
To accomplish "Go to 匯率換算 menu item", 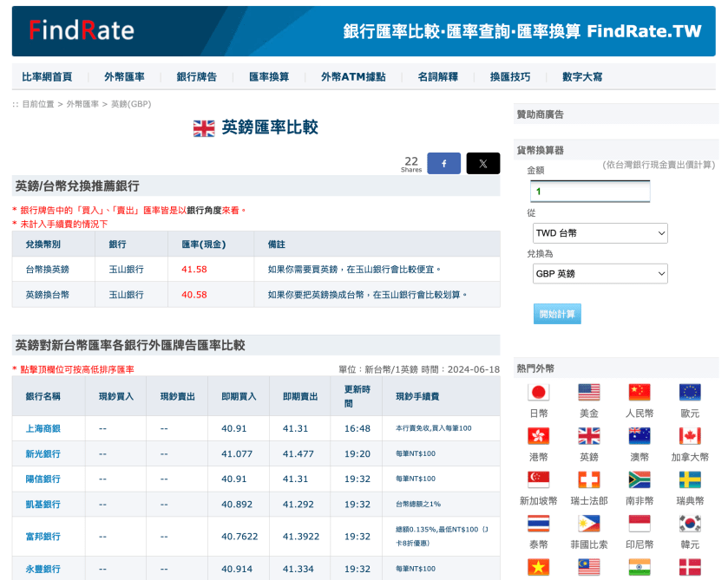I will 269,76.
